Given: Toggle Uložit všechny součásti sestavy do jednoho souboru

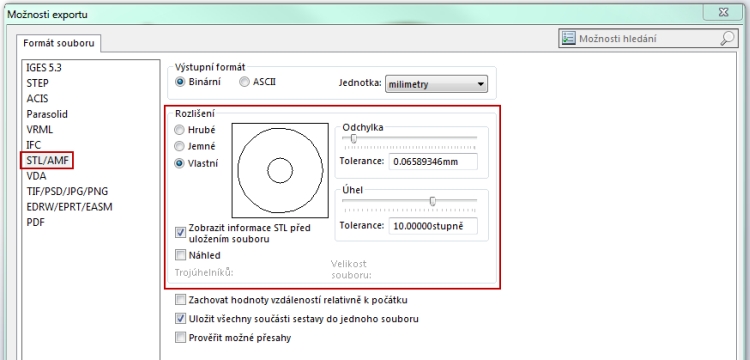Looking at the screenshot, I should 180,318.
